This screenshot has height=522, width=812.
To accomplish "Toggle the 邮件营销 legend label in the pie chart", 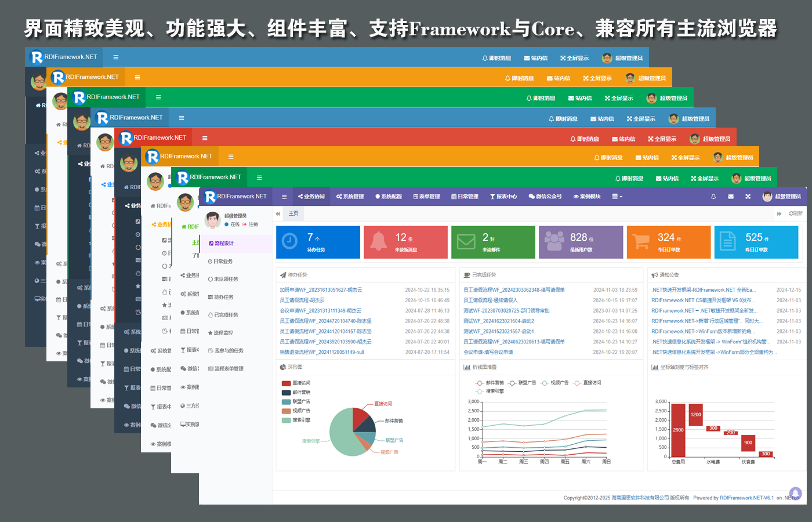I will click(302, 393).
